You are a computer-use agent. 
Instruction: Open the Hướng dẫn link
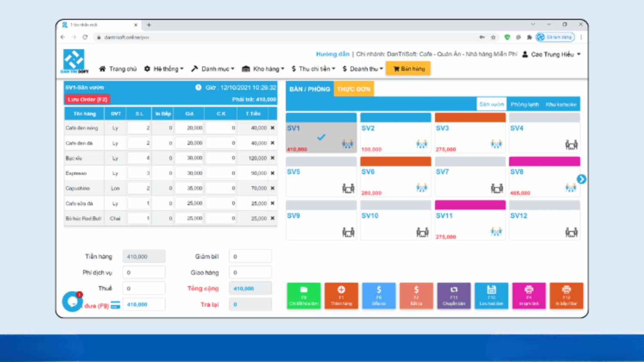click(332, 54)
